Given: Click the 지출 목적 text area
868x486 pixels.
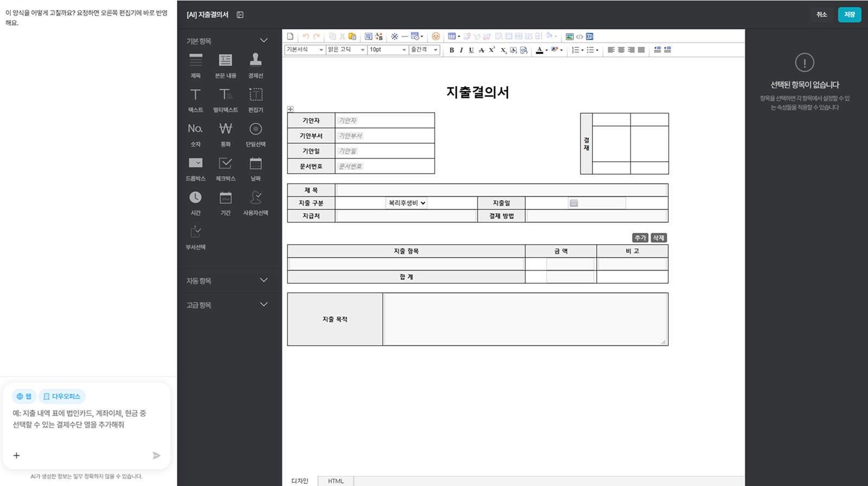Looking at the screenshot, I should pyautogui.click(x=525, y=319).
